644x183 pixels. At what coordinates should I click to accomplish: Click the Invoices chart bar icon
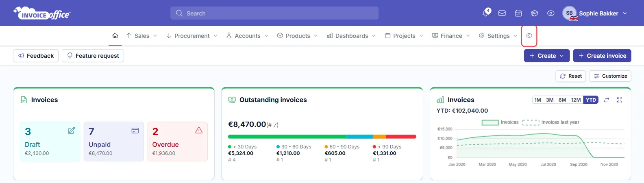point(440,100)
